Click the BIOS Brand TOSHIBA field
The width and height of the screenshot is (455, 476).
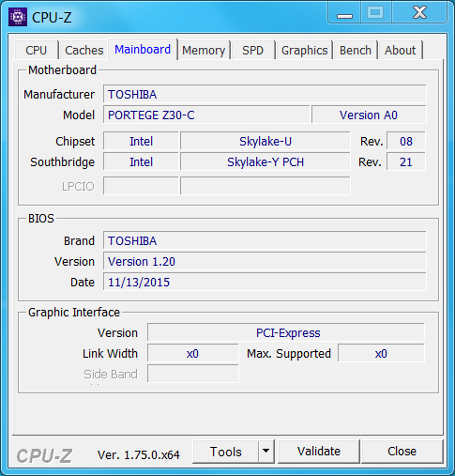[x=265, y=240]
